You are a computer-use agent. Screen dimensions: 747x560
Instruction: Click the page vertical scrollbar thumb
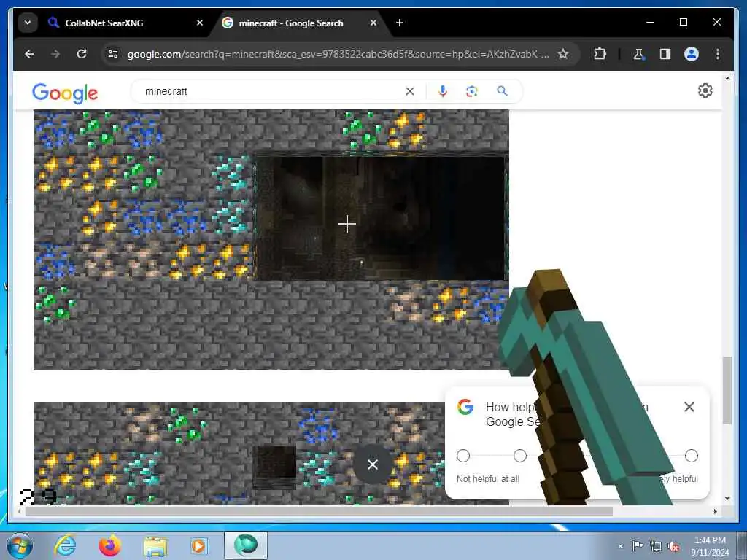[727, 390]
